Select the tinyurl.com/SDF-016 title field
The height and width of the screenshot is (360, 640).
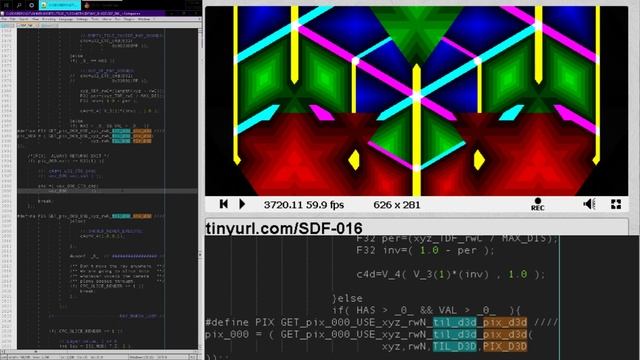click(x=416, y=228)
